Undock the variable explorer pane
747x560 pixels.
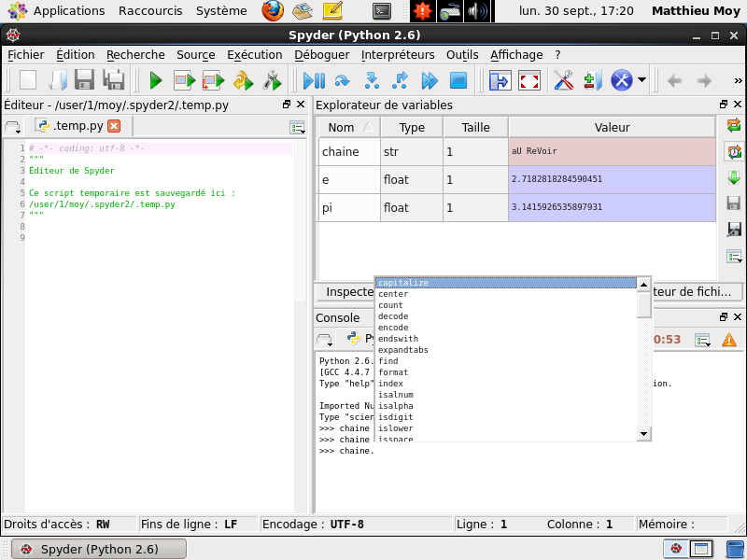[x=724, y=105]
